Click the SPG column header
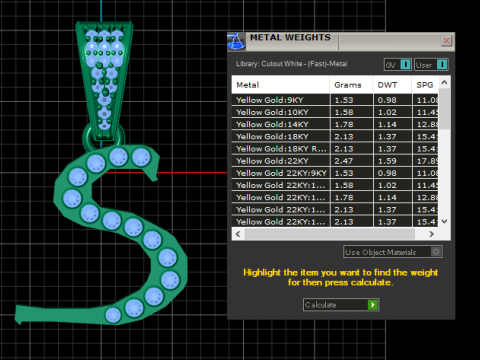The width and height of the screenshot is (480, 360). pyautogui.click(x=425, y=85)
